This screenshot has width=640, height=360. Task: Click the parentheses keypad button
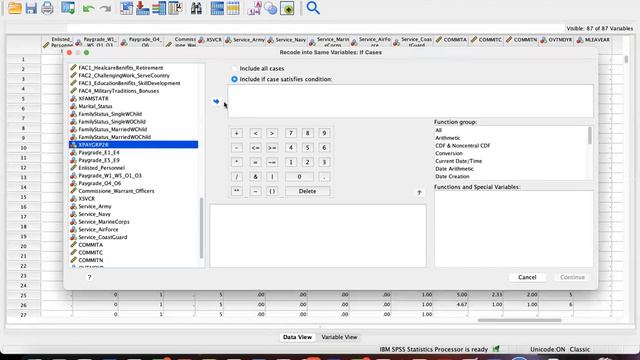click(272, 191)
